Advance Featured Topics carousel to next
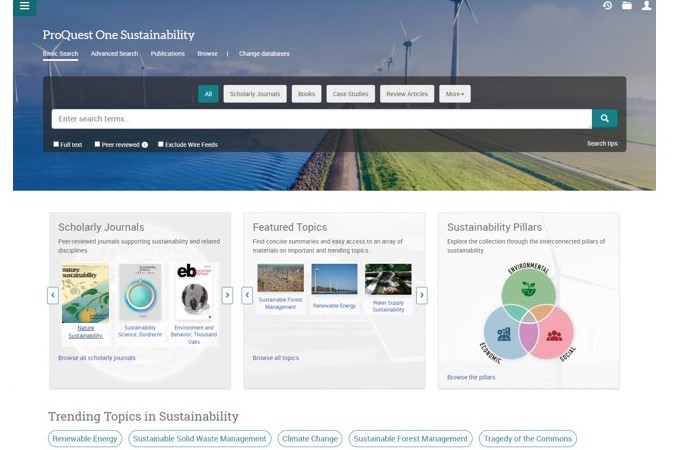675x450 pixels. pyautogui.click(x=422, y=295)
